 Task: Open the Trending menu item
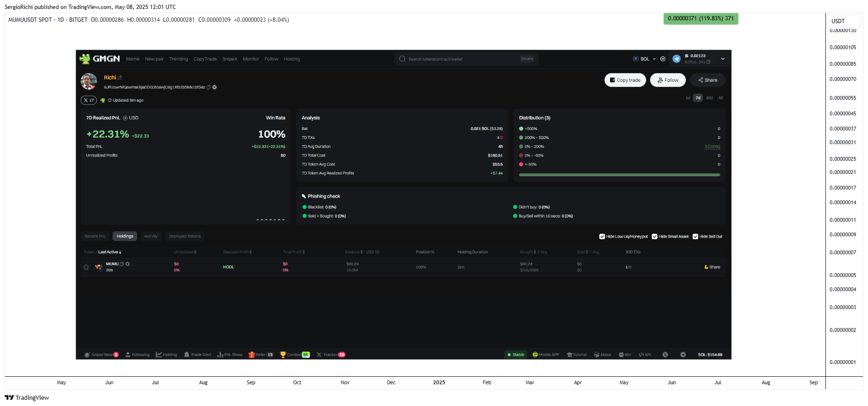(x=179, y=59)
